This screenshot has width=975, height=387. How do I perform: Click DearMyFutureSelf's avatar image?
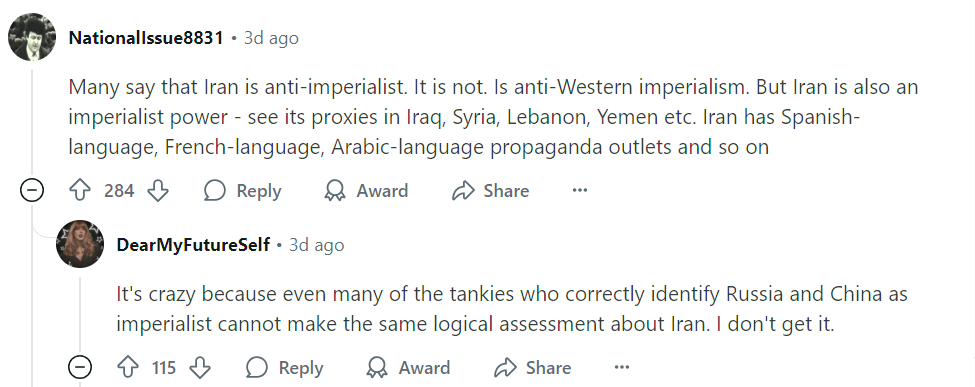pos(80,244)
